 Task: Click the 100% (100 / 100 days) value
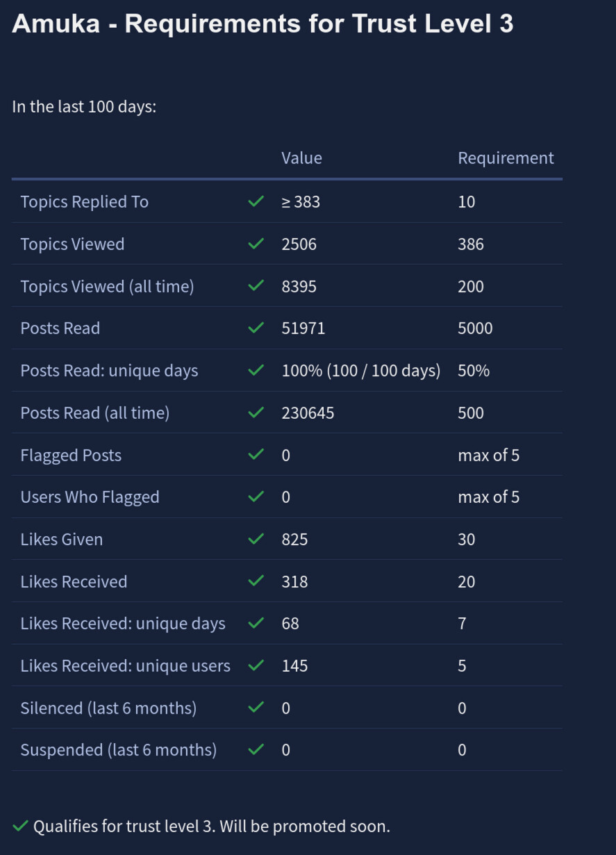360,370
